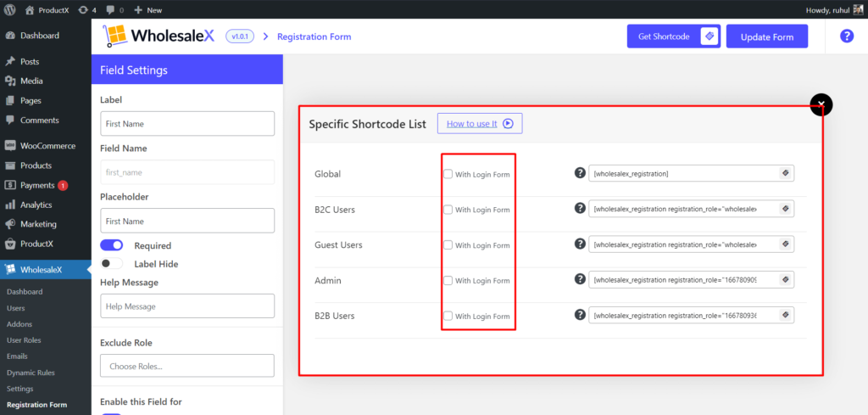Open WholesaleX Addons submenu
Screen dimensions: 868x415
tap(19, 324)
